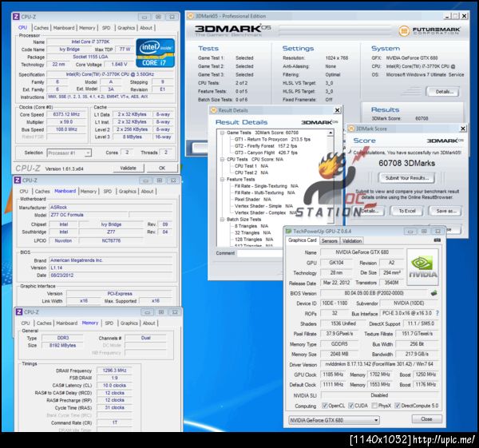Collapse the Game Tests tree node
The image size is (479, 448).
tap(223, 133)
